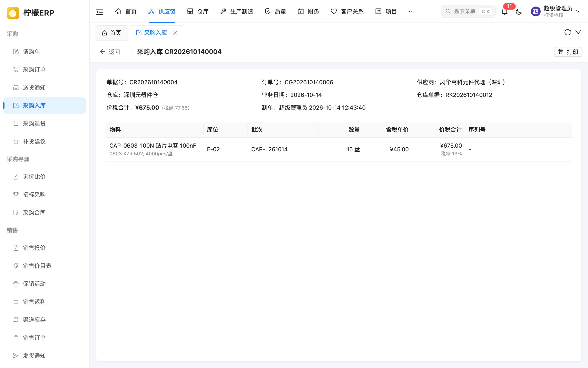This screenshot has height=368, width=588.
Task: Open 销售价目表 in the sidebar
Action: tap(45, 266)
